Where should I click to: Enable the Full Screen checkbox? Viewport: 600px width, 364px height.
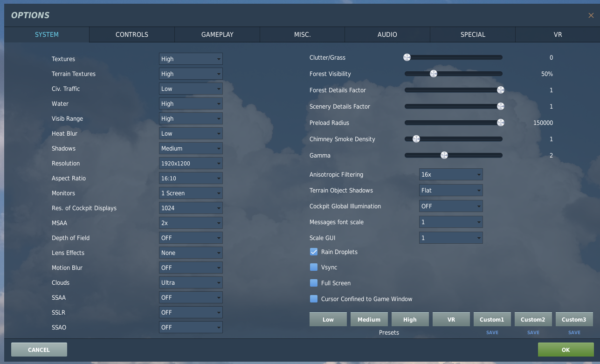[x=314, y=283]
